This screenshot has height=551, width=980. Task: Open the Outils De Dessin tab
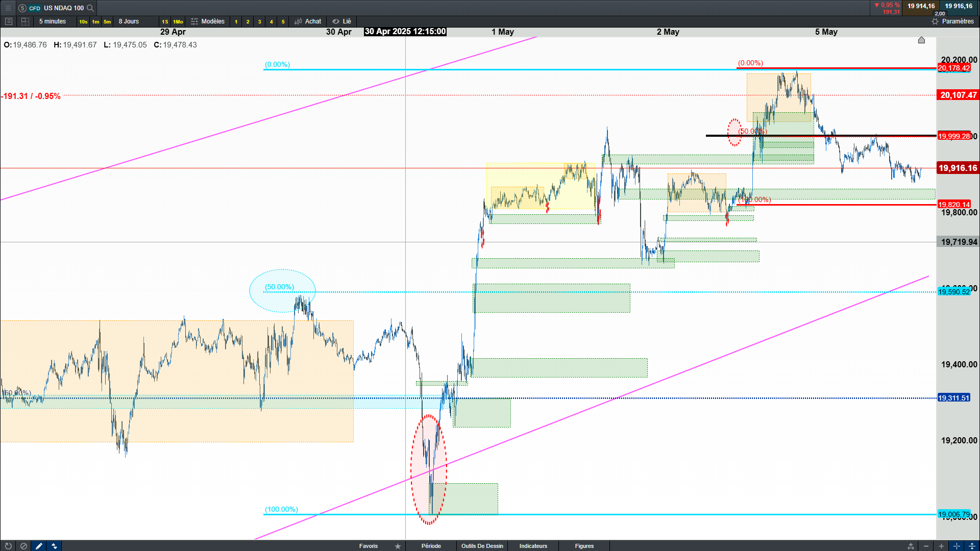(x=482, y=546)
